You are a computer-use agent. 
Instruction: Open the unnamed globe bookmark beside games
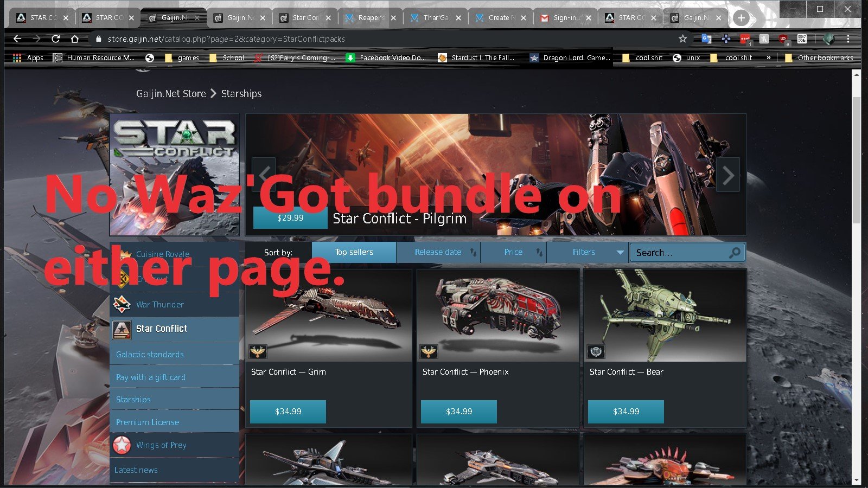point(150,57)
